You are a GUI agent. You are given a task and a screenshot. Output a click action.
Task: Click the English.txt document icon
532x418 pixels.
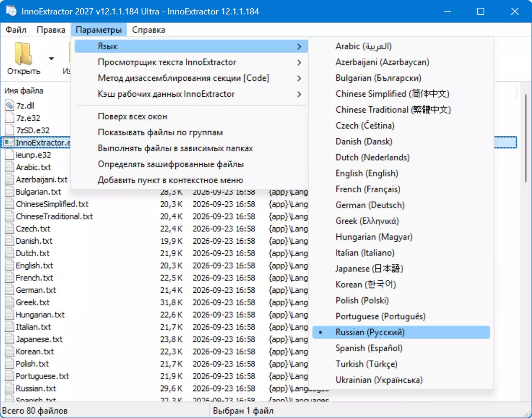[10, 265]
